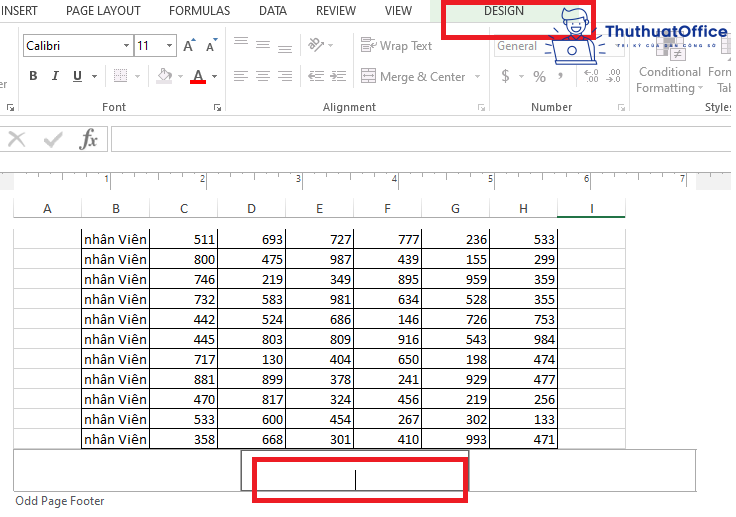Switch to DATA tab
Viewport: 736px width, 517px height.
[x=273, y=11]
